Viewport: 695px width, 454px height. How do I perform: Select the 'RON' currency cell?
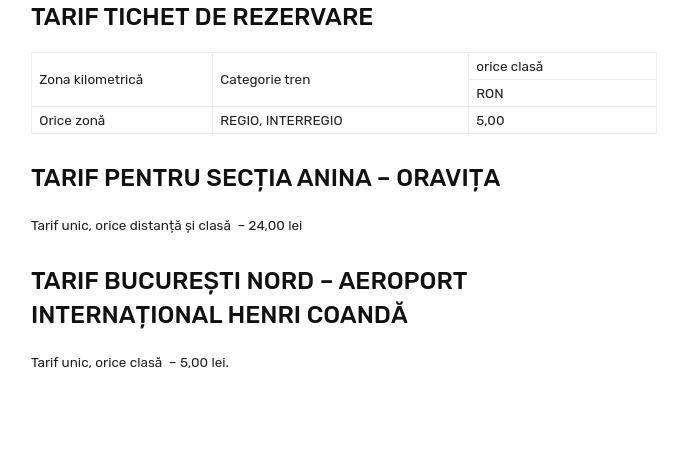tap(490, 93)
